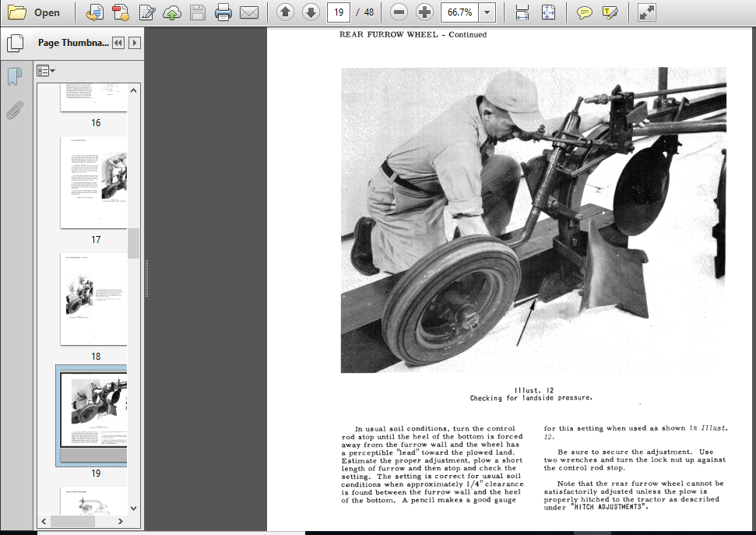Click the thumbnail horizontal scrollbar thumb
This screenshot has height=535, width=756.
coord(73,522)
